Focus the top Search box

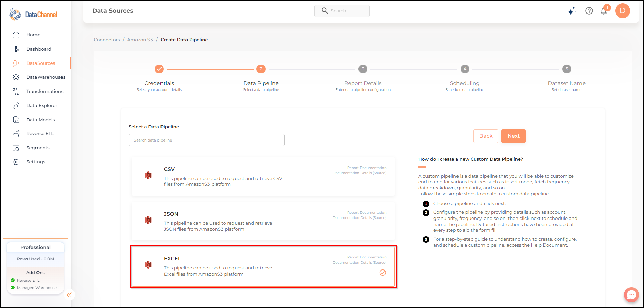point(342,11)
